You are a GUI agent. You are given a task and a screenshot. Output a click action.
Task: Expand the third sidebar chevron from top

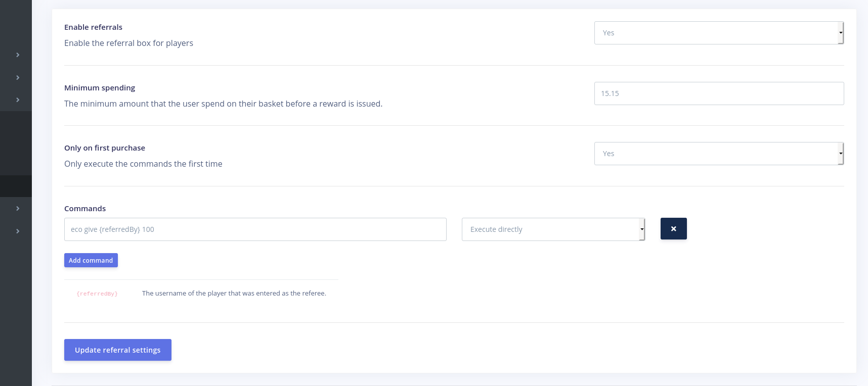click(18, 100)
